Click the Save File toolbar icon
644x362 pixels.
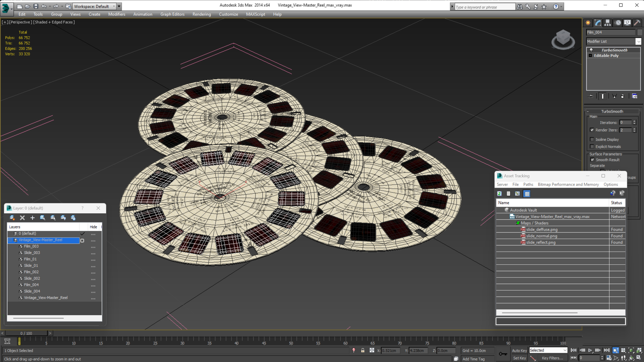[x=36, y=6]
